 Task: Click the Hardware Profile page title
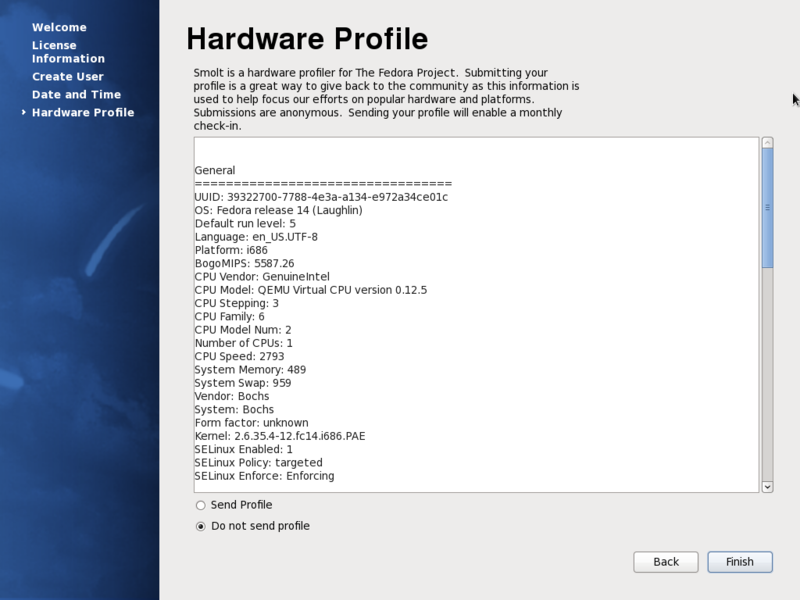(307, 39)
